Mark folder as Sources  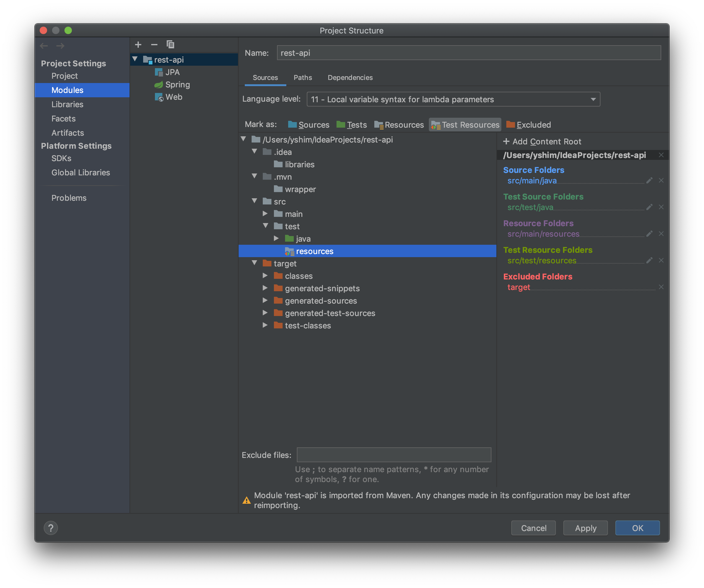click(308, 125)
